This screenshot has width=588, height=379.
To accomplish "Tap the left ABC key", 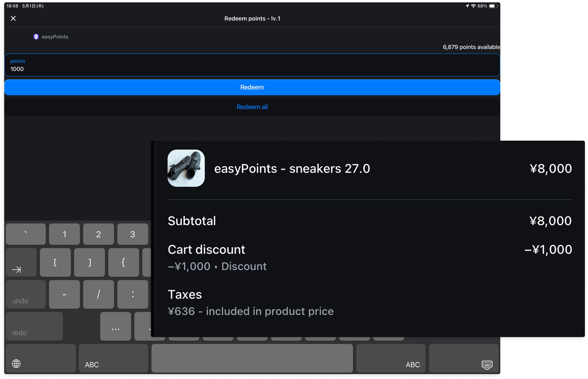I will point(113,358).
